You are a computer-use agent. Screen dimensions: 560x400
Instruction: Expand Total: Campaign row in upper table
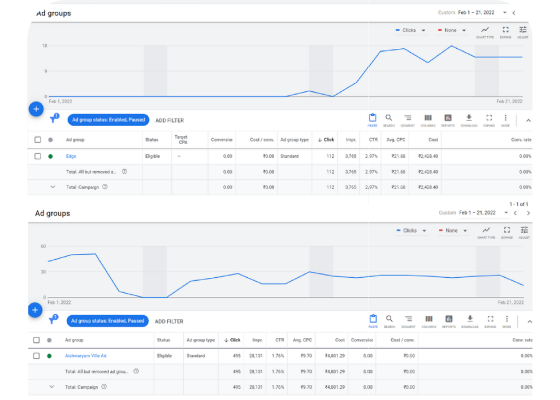(53, 187)
